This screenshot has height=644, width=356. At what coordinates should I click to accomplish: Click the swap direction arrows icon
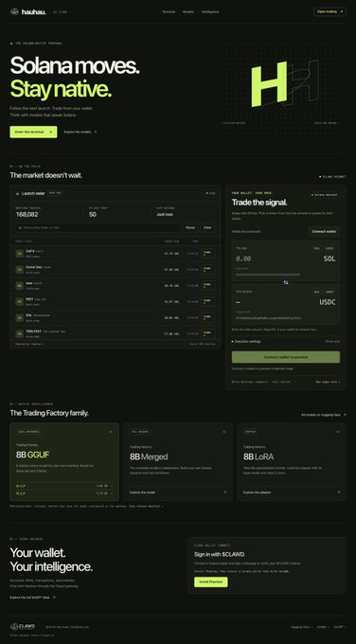tap(286, 282)
